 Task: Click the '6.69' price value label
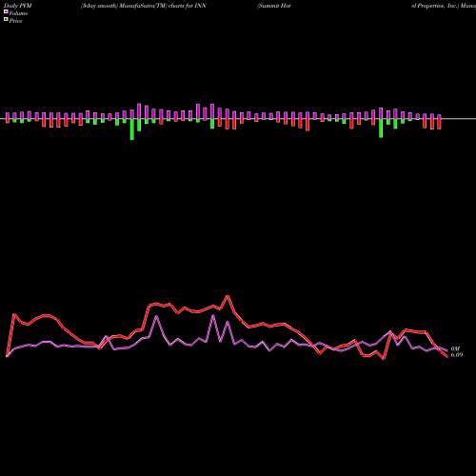point(457,354)
